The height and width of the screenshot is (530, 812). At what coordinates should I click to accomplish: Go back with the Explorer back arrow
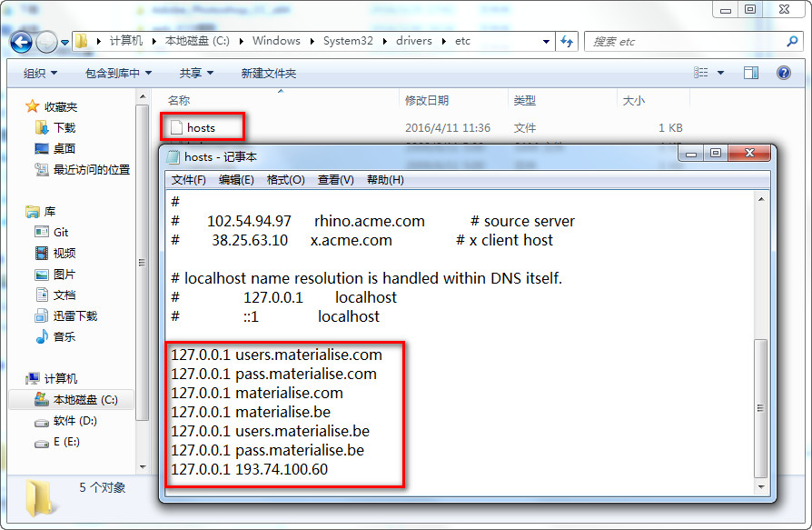(x=21, y=42)
